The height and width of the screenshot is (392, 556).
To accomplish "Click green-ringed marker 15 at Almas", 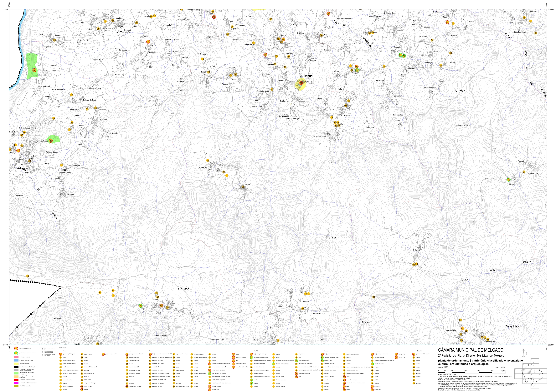I will (x=509, y=180).
